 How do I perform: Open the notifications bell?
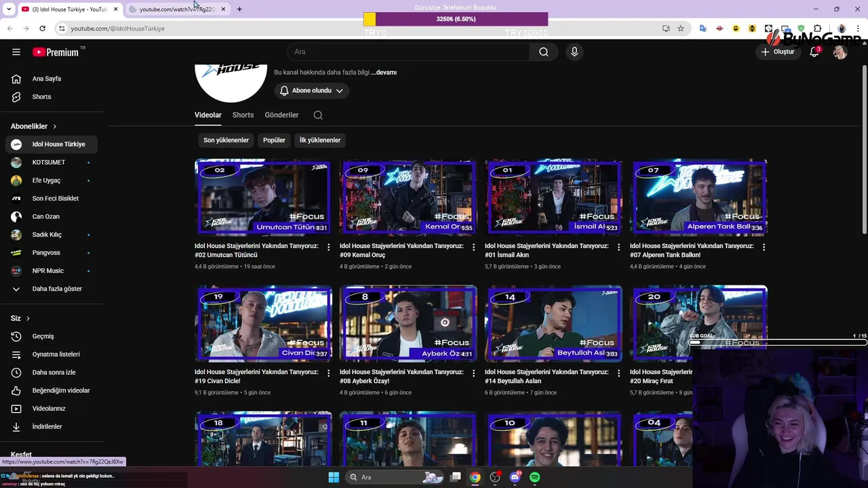(x=814, y=52)
